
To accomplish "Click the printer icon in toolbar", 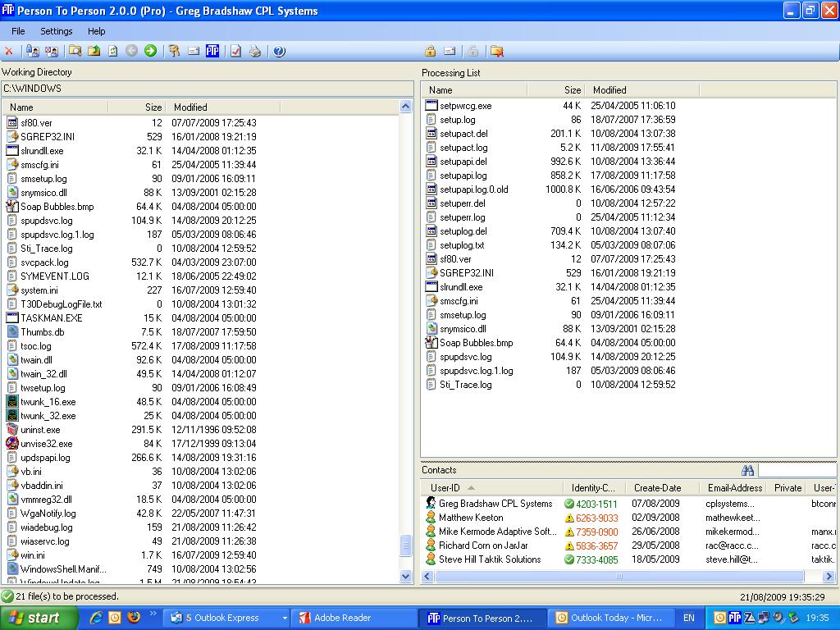I will point(255,51).
